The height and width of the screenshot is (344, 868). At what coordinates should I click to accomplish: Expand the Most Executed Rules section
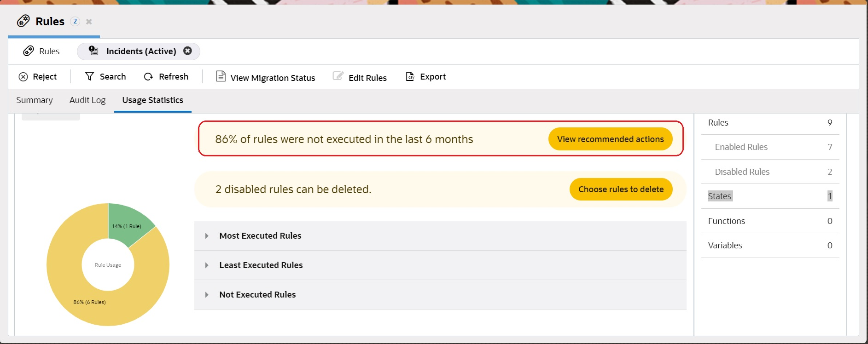[x=207, y=236]
